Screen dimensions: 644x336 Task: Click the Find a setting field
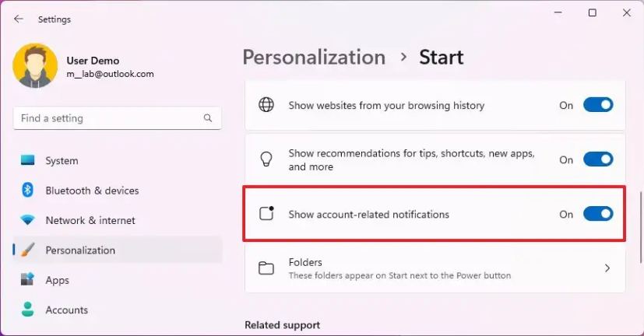click(109, 118)
